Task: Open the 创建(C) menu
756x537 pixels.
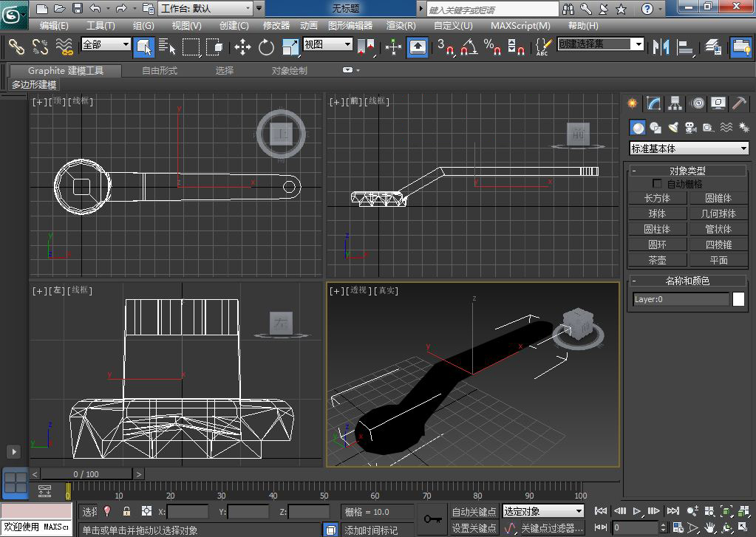Action: pyautogui.click(x=234, y=26)
